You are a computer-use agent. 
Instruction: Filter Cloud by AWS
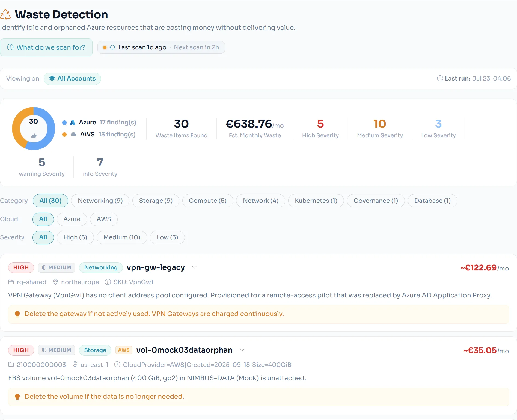tap(104, 219)
